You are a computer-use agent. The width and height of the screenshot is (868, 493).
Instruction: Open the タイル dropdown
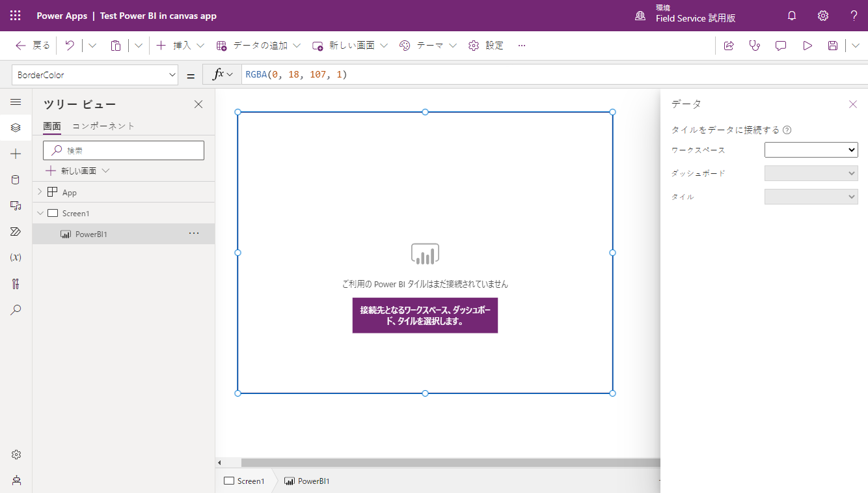click(811, 197)
